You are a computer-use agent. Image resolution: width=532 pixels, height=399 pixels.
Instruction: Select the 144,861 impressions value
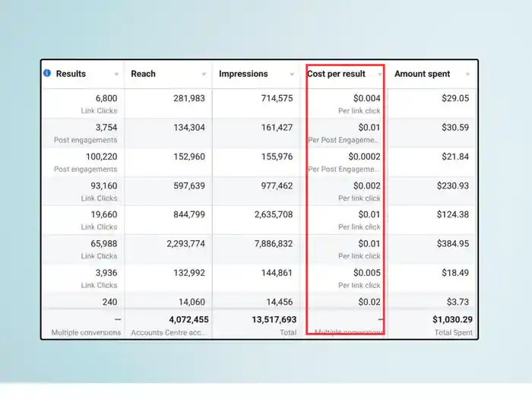pyautogui.click(x=277, y=273)
